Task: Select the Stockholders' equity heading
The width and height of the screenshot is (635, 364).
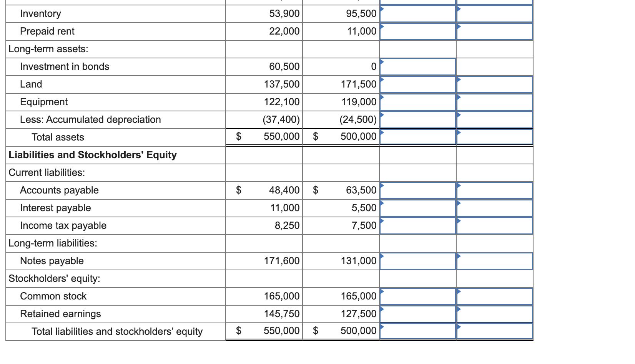Action: (x=54, y=279)
